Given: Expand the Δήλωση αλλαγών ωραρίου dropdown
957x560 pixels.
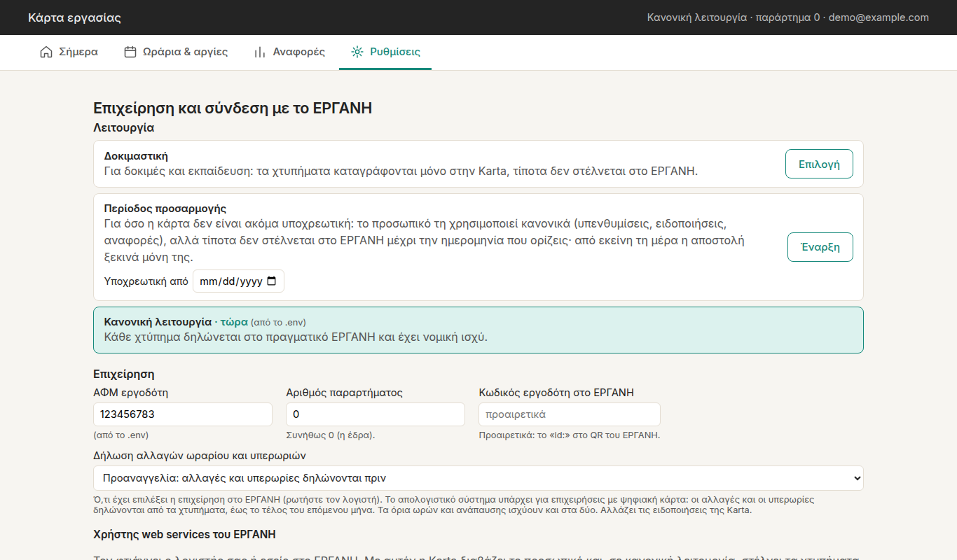Looking at the screenshot, I should 478,478.
